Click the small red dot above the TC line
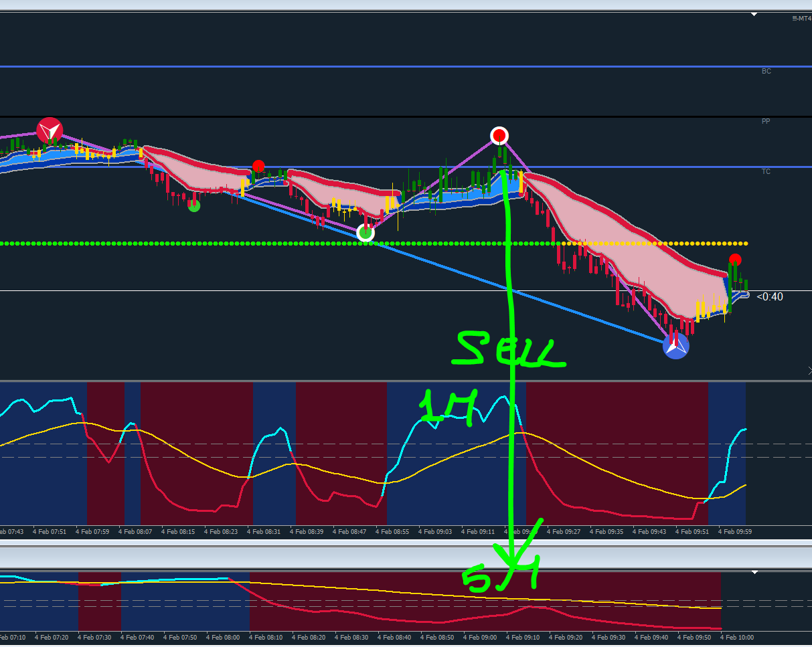 point(258,166)
